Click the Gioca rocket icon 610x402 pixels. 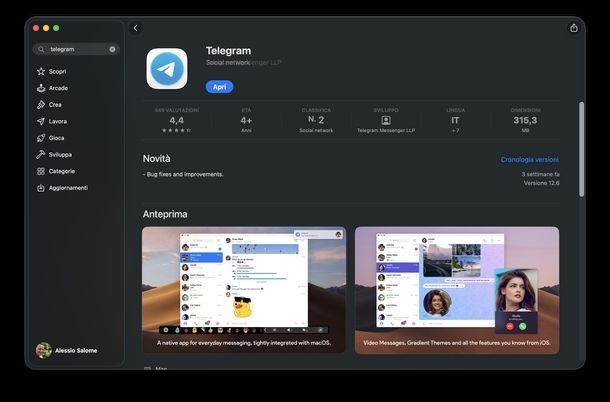tap(41, 138)
